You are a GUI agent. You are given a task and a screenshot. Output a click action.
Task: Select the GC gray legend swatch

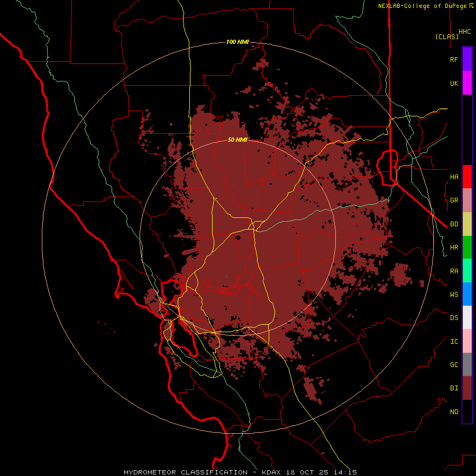click(467, 364)
